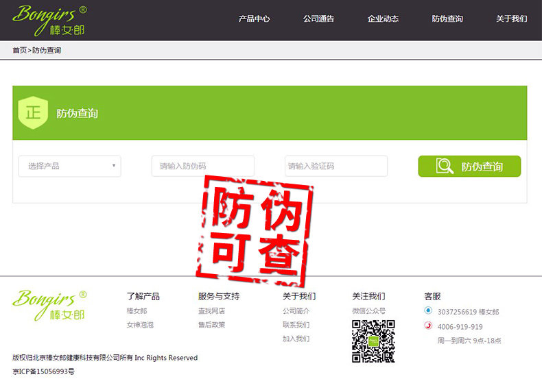Click the green 防伪查询 search button
The width and height of the screenshot is (542, 392).
coord(469,166)
